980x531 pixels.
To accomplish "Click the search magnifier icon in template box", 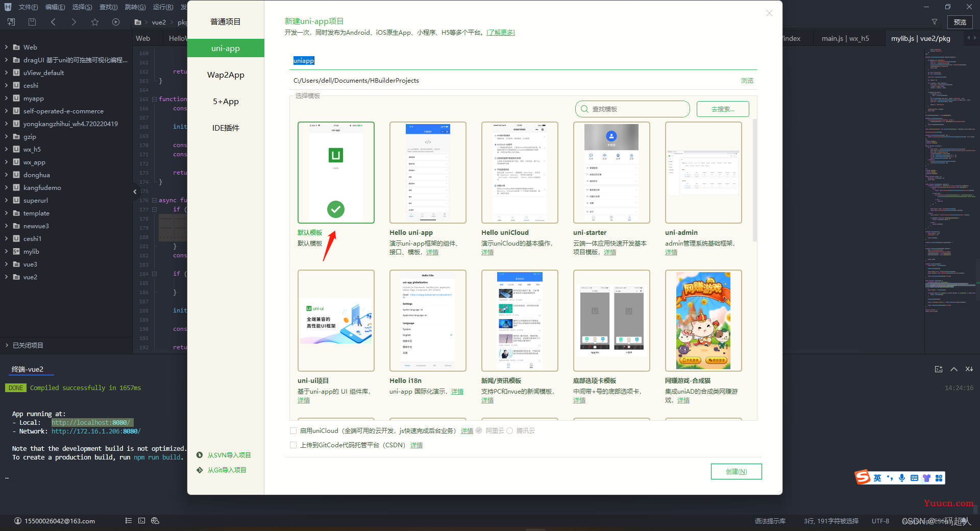I will coord(584,109).
